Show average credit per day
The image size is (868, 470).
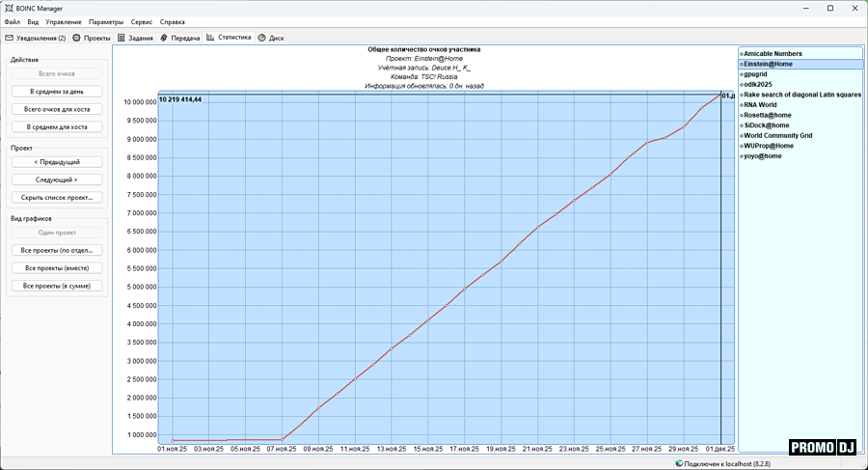(x=56, y=92)
